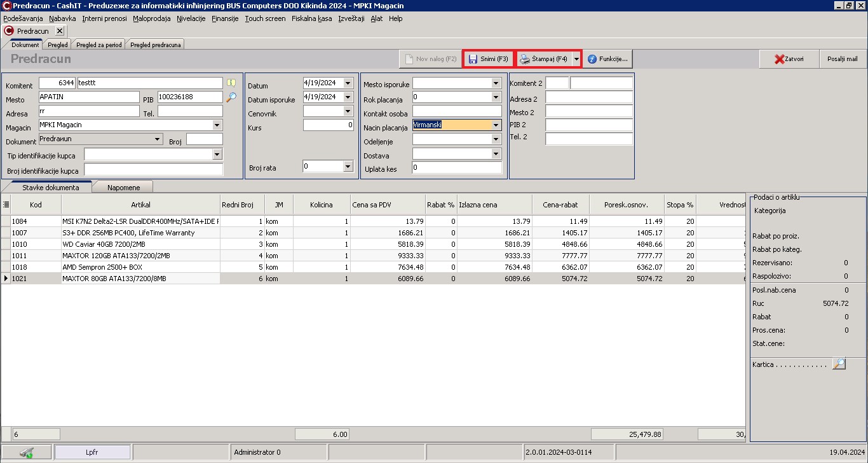Click the CashIT application icon in title bar
The width and height of the screenshot is (868, 463).
click(x=6, y=6)
